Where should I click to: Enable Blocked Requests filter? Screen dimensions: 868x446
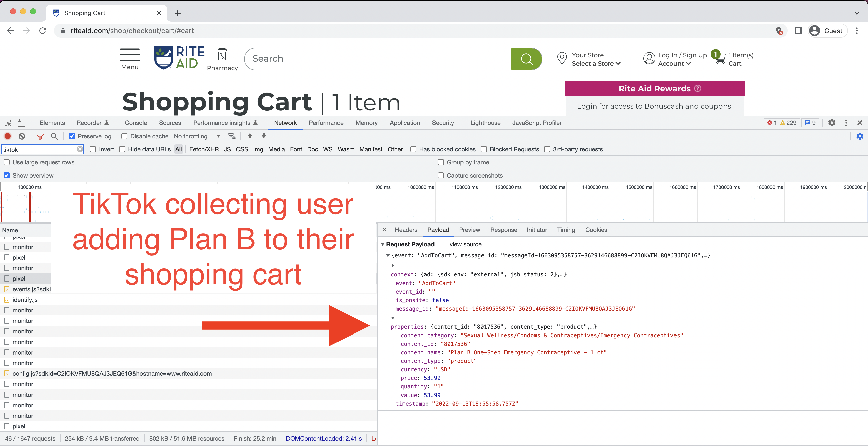[x=484, y=149]
